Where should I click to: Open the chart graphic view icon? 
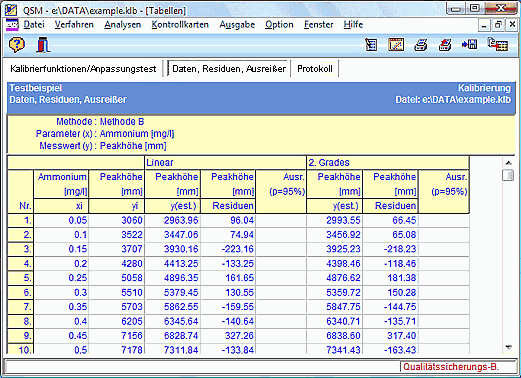pyautogui.click(x=396, y=45)
